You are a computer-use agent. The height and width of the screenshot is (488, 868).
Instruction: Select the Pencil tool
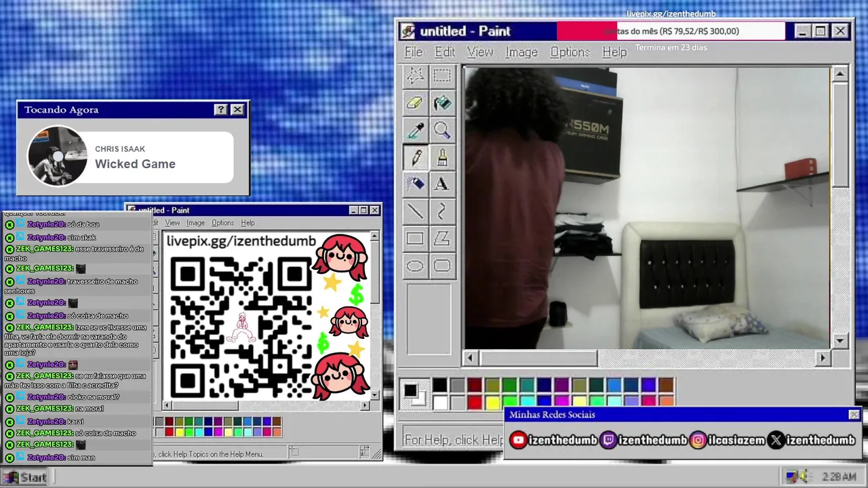click(x=415, y=157)
